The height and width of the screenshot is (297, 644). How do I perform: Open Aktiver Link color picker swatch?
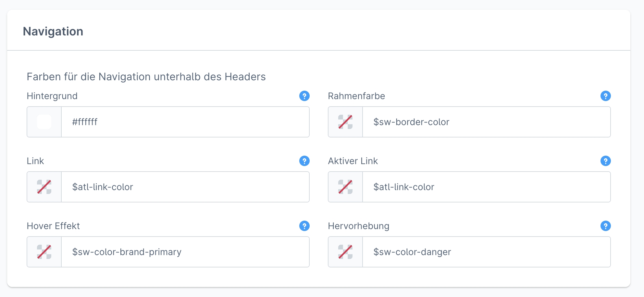[345, 187]
